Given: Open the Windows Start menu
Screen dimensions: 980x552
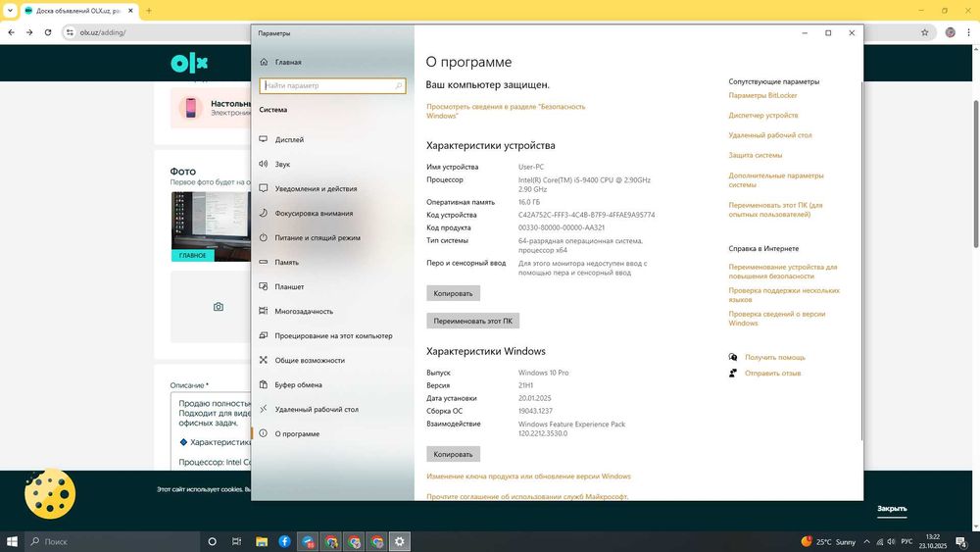Looking at the screenshot, I should (x=11, y=541).
